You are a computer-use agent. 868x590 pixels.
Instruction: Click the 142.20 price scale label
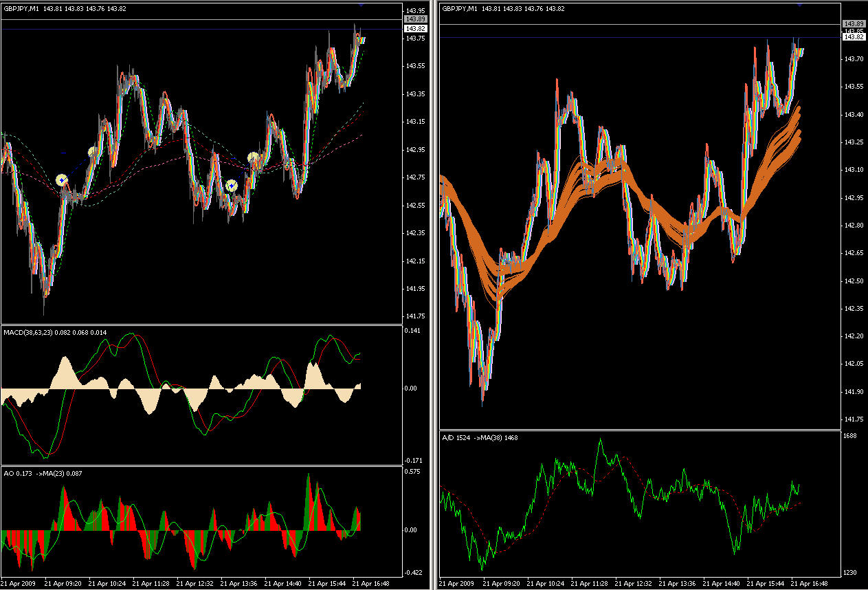pos(854,336)
